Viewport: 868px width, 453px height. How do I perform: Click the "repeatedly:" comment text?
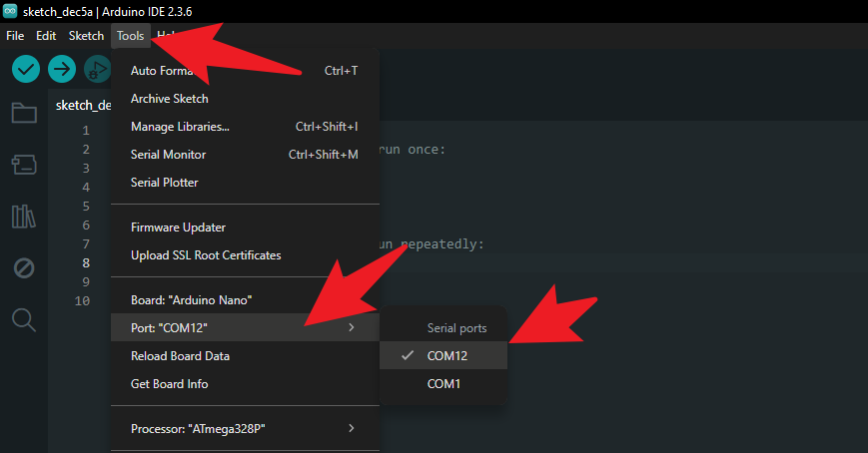pos(442,244)
